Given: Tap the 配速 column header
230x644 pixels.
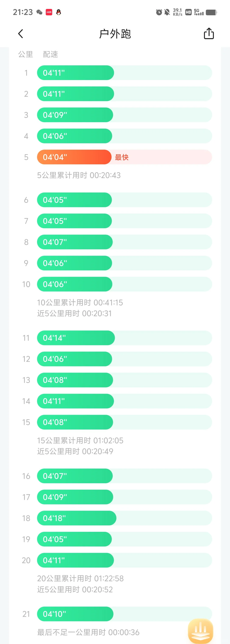Looking at the screenshot, I should (x=50, y=54).
